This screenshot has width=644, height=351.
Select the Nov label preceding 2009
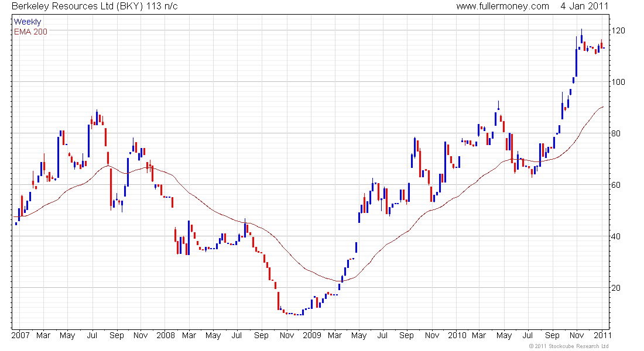287,335
